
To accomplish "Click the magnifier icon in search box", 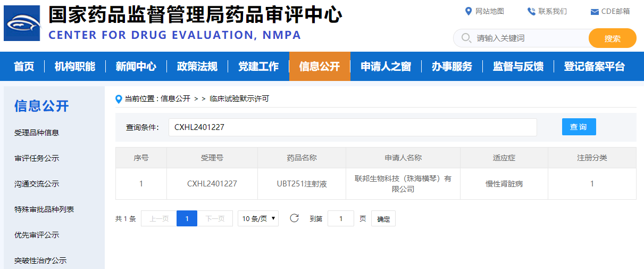I will tap(466, 38).
